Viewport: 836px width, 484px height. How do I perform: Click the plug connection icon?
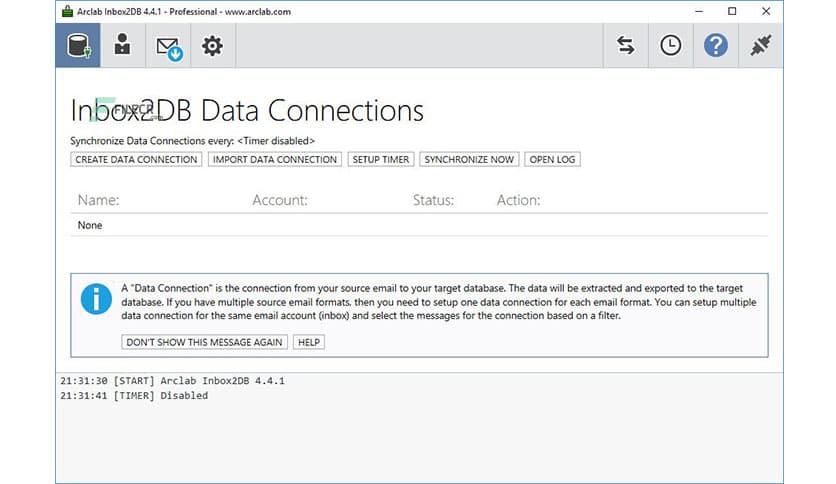[761, 45]
